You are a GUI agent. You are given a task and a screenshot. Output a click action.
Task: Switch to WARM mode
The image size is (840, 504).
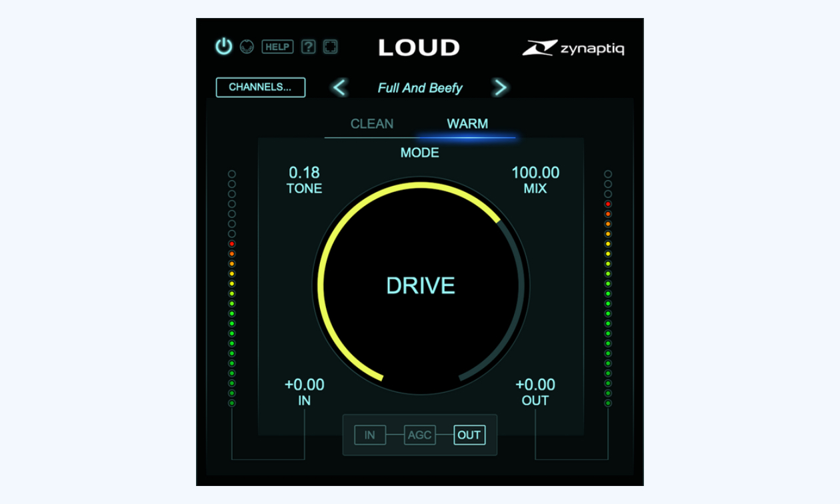click(467, 124)
